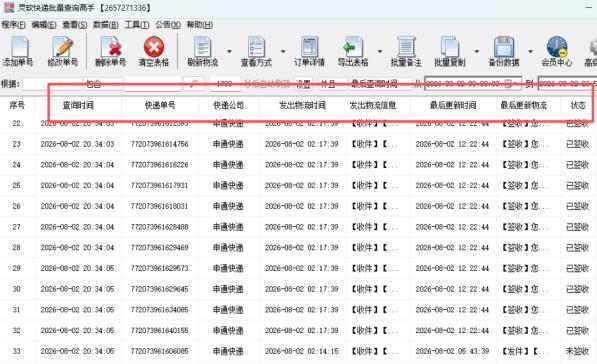Open the 备份数据 backup data icon
The height and width of the screenshot is (364, 597).
pyautogui.click(x=504, y=51)
